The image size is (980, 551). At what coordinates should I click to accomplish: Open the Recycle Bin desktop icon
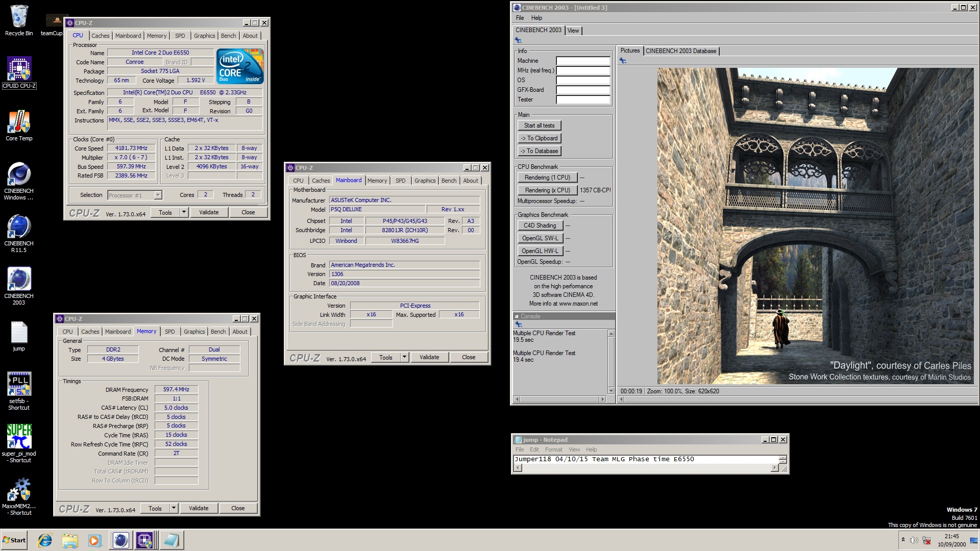pyautogui.click(x=19, y=20)
